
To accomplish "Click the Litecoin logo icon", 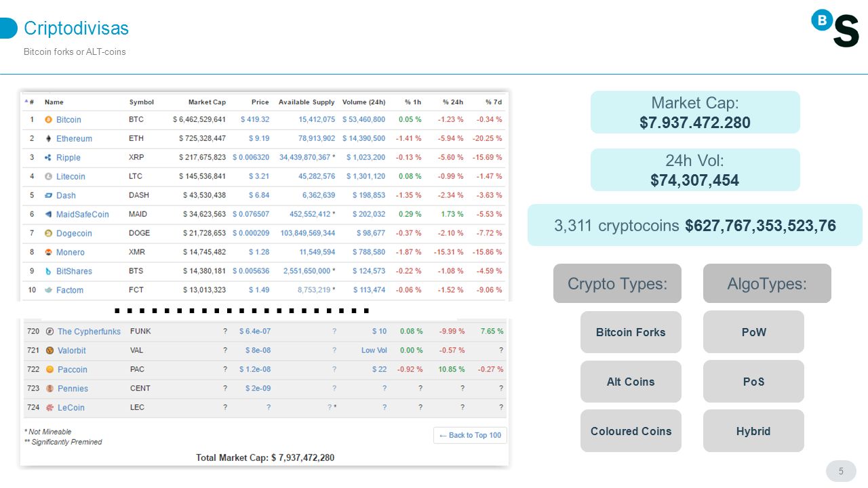I will (x=48, y=176).
